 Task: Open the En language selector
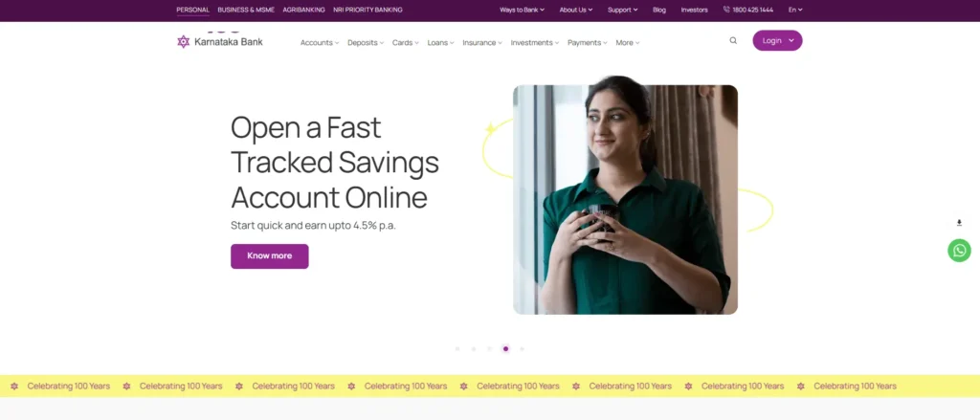[x=795, y=10]
